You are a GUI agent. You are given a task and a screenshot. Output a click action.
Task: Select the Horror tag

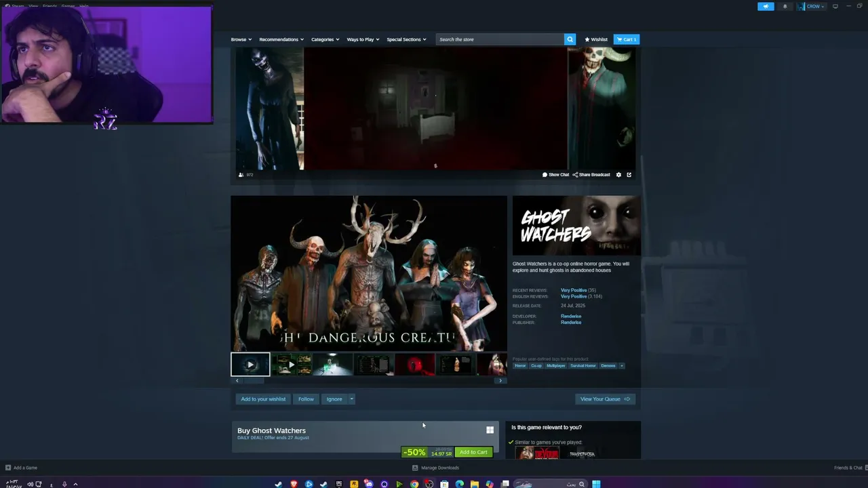pyautogui.click(x=520, y=366)
